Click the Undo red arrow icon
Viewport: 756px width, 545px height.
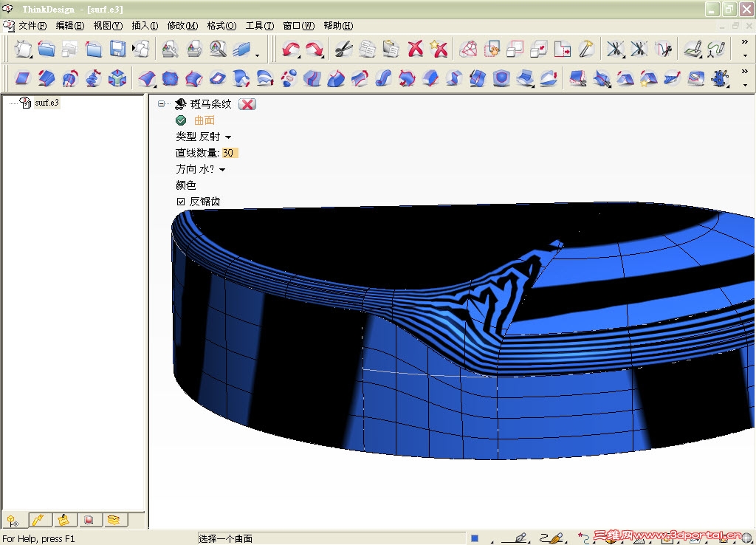[x=290, y=49]
